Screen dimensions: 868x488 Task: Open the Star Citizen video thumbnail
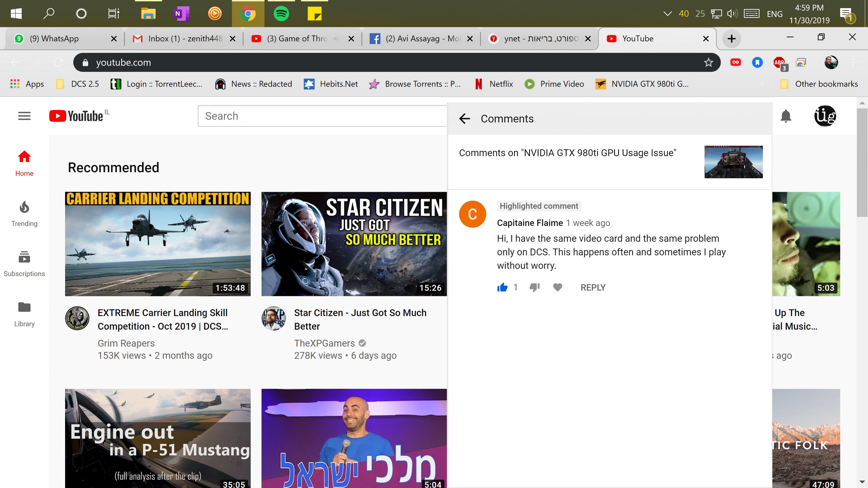[354, 244]
